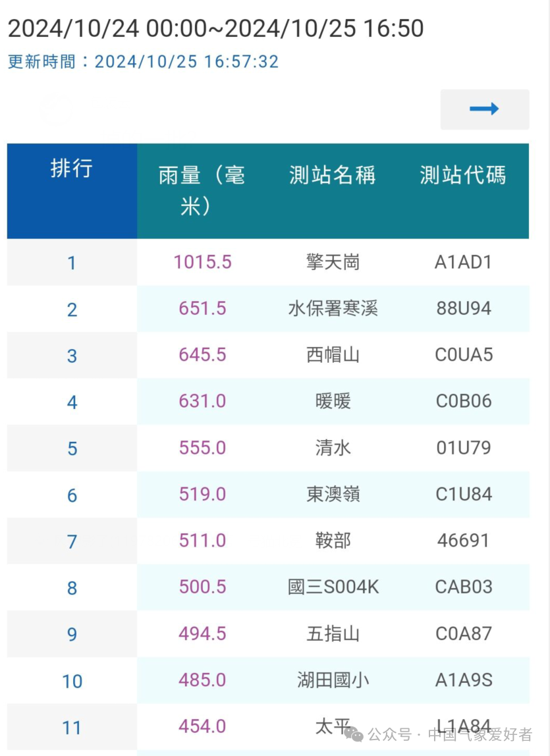This screenshot has height=756, width=550.
Task: Click the 排行 column header
Action: click(x=72, y=169)
